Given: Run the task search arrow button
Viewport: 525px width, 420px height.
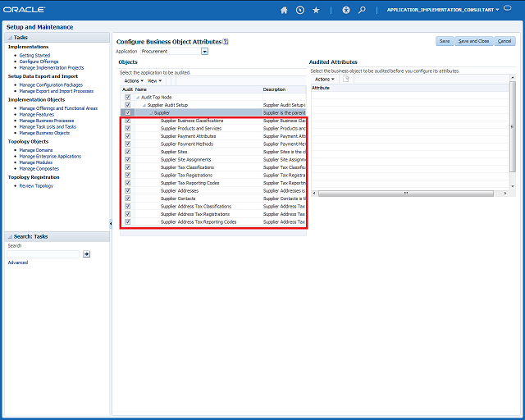Looking at the screenshot, I should tap(86, 253).
